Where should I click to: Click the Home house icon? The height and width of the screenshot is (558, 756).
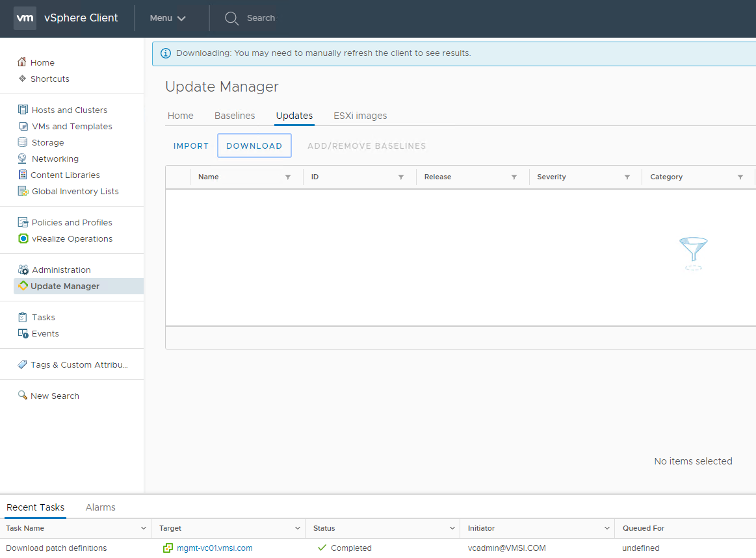pyautogui.click(x=23, y=62)
